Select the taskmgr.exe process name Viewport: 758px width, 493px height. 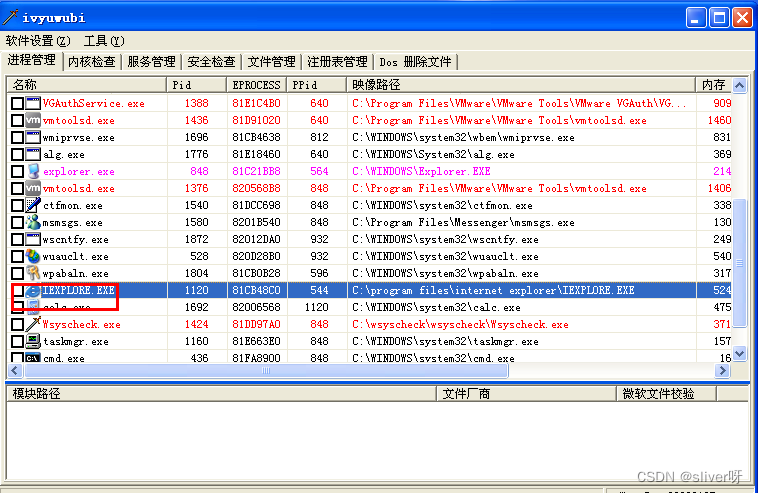(x=76, y=342)
